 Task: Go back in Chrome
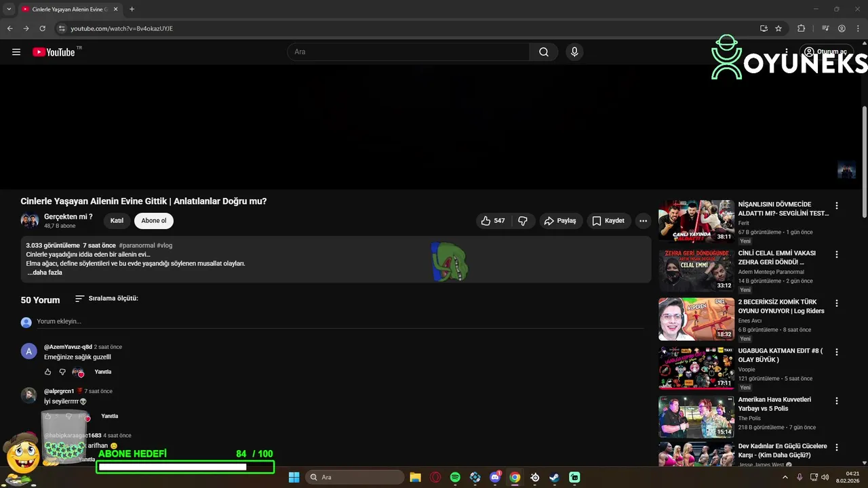[9, 28]
